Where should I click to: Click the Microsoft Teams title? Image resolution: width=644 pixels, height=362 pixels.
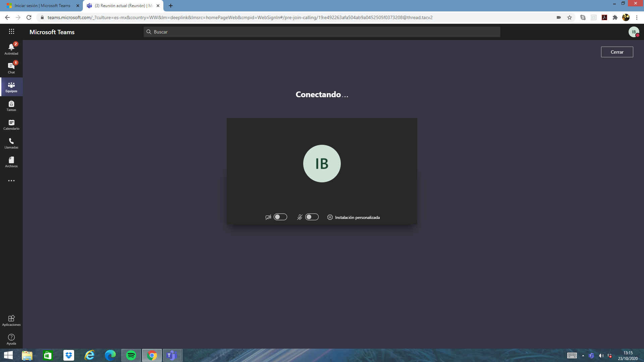[x=52, y=32]
